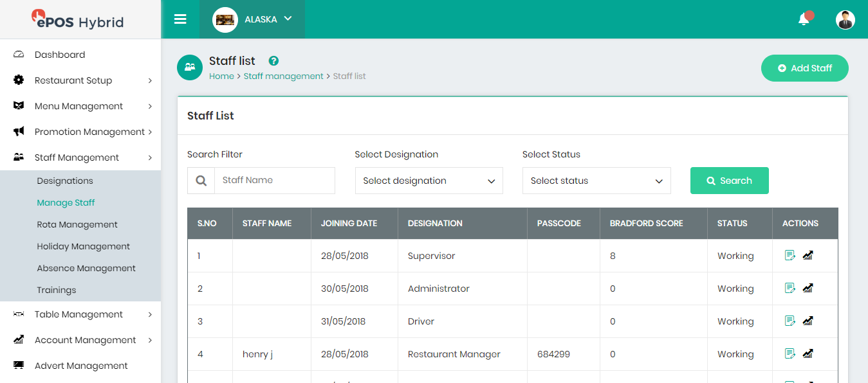Image resolution: width=868 pixels, height=383 pixels.
Task: Click the Restaurant Manager designation cell
Action: tap(463, 354)
